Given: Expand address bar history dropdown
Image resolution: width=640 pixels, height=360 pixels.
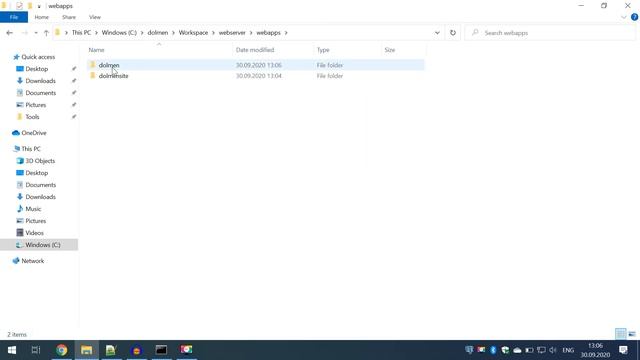Looking at the screenshot, I should [437, 33].
